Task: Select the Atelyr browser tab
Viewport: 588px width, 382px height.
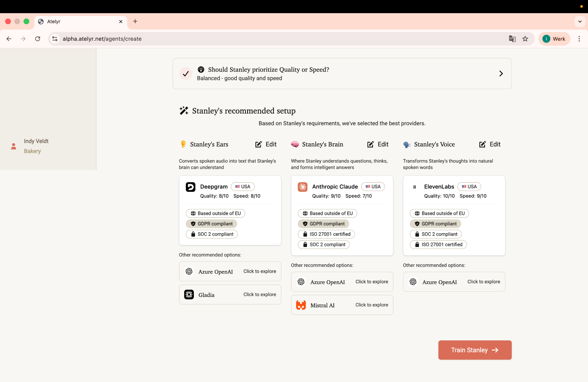Action: (81, 21)
